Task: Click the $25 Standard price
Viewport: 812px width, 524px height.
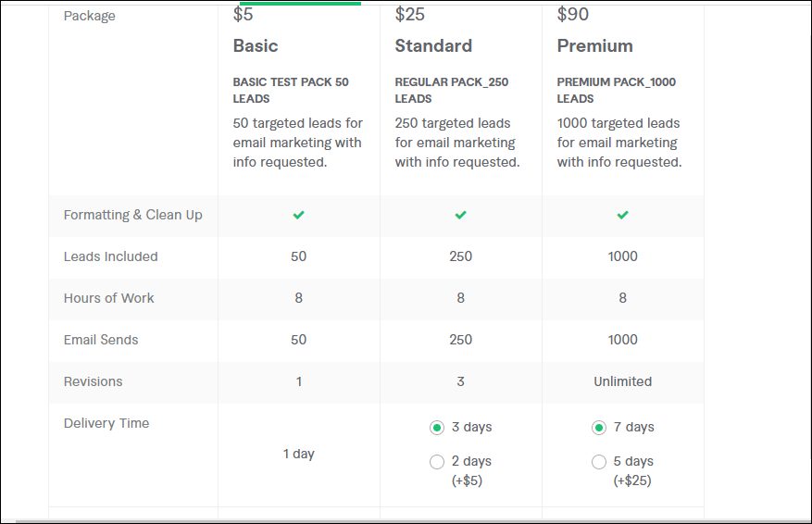Action: tap(410, 14)
